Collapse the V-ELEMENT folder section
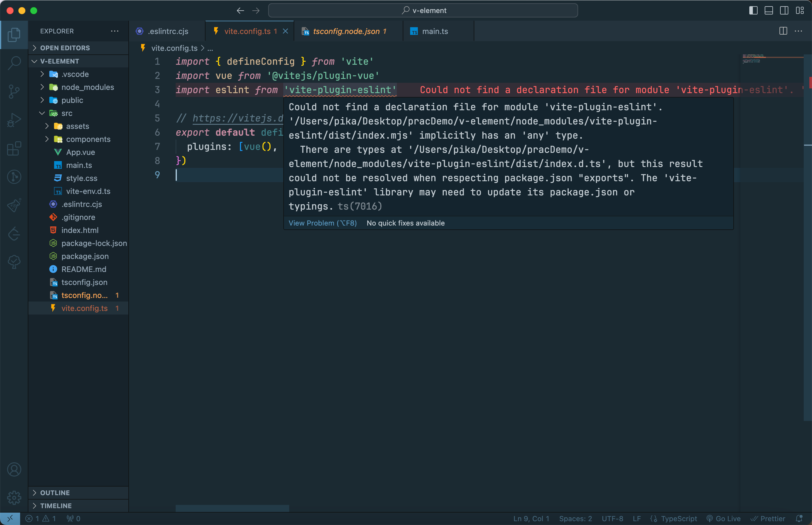 tap(78, 61)
